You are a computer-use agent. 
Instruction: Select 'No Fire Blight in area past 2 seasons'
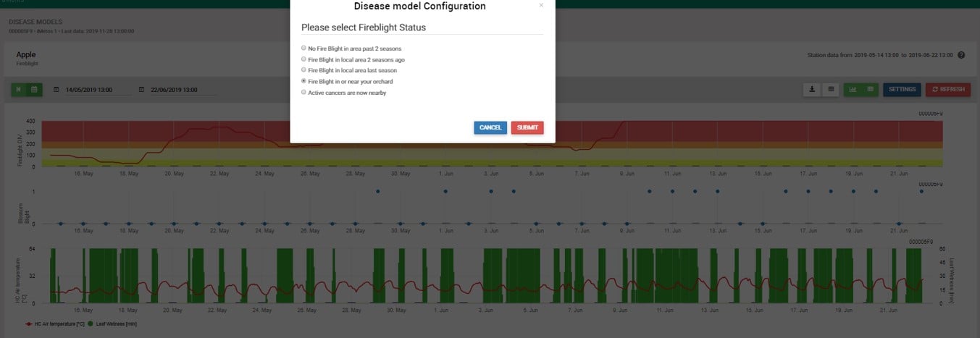(304, 48)
